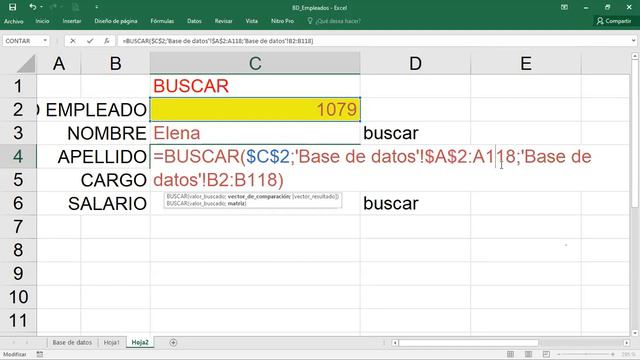Select row 7 header
Viewport: 640px width, 360px height.
pos(18,227)
